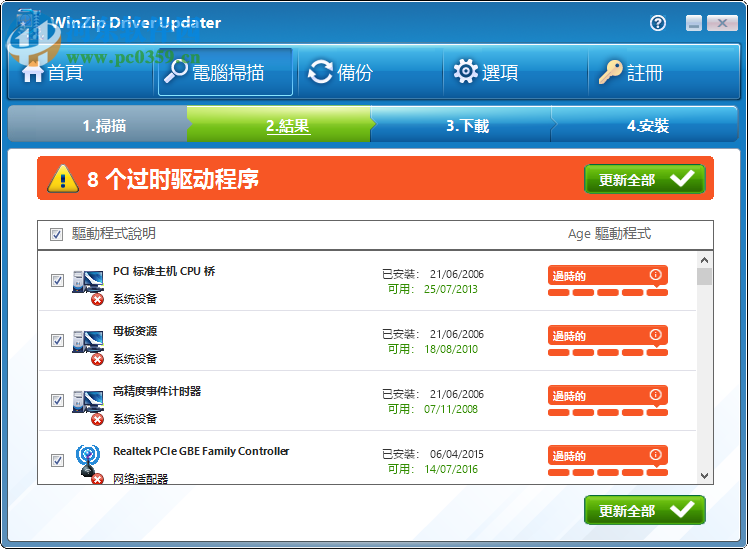Click the driver list scrollbar thumb

click(x=704, y=276)
